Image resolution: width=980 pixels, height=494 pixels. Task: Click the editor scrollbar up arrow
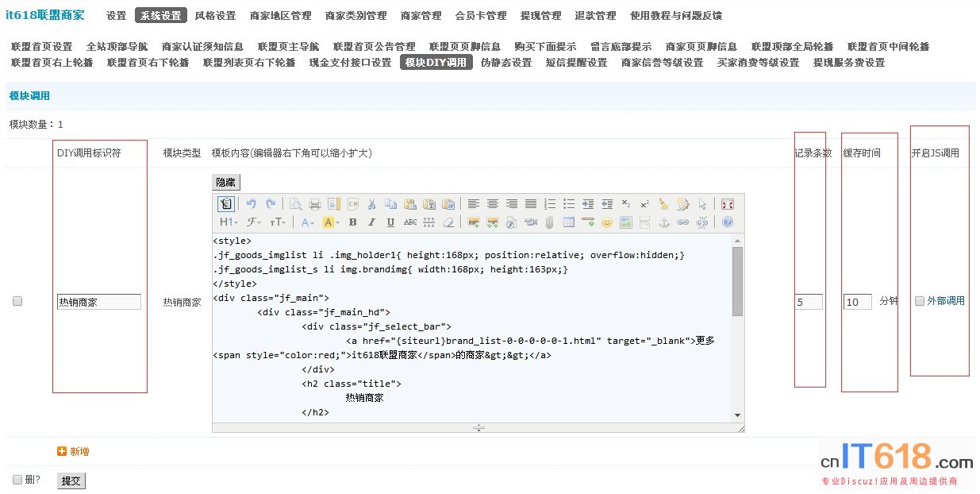(738, 240)
